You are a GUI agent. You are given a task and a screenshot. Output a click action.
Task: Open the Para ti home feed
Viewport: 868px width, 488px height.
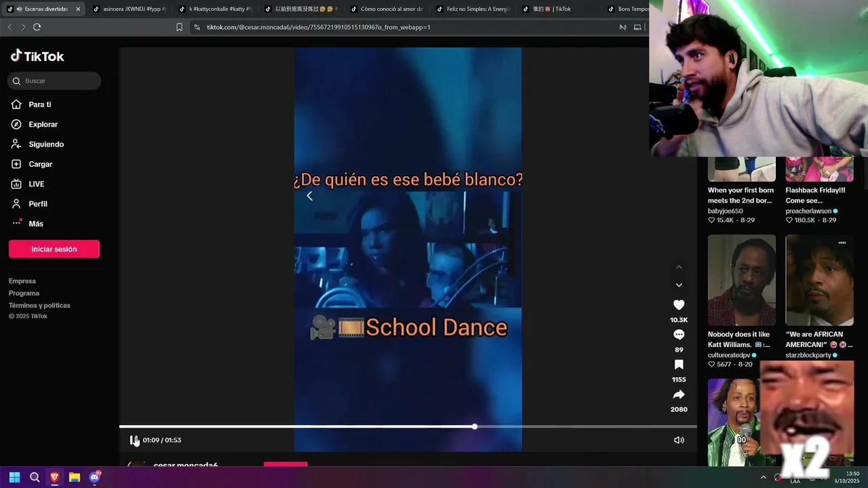(39, 104)
